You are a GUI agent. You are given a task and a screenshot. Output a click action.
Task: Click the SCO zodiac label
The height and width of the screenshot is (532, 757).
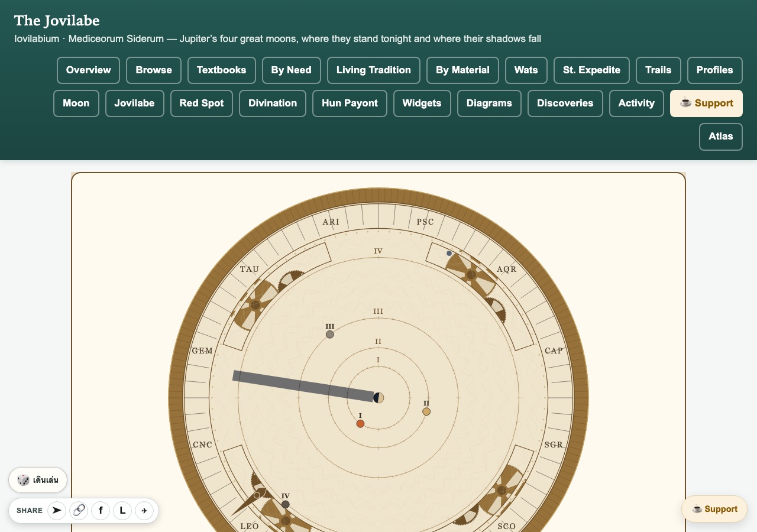[x=507, y=526]
